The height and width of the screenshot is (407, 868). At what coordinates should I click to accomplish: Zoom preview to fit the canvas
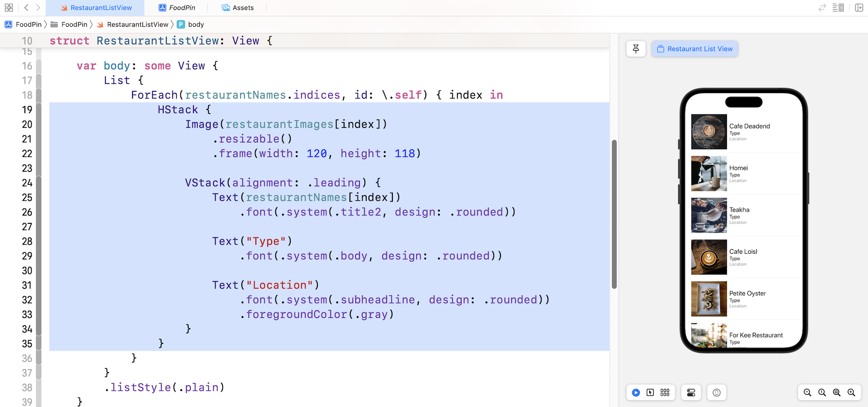click(836, 393)
